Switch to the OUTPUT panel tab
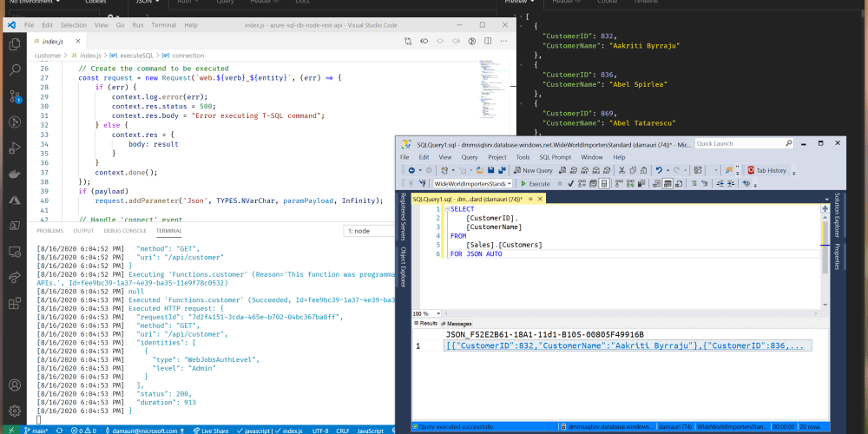The image size is (868, 434). [83, 231]
